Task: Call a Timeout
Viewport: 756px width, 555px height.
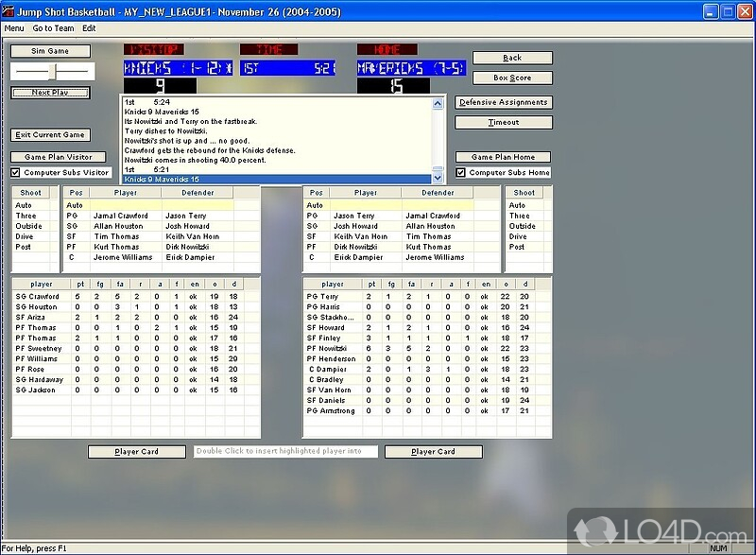Action: (504, 123)
